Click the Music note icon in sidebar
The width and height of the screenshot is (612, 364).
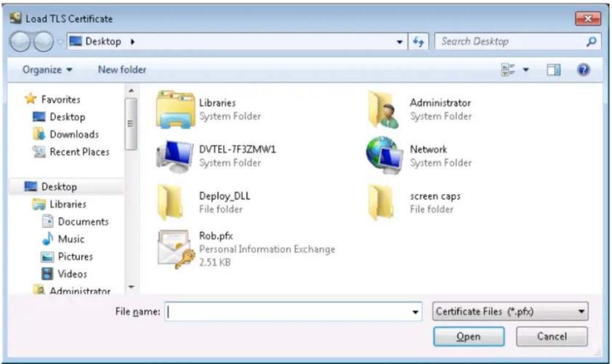[x=48, y=239]
